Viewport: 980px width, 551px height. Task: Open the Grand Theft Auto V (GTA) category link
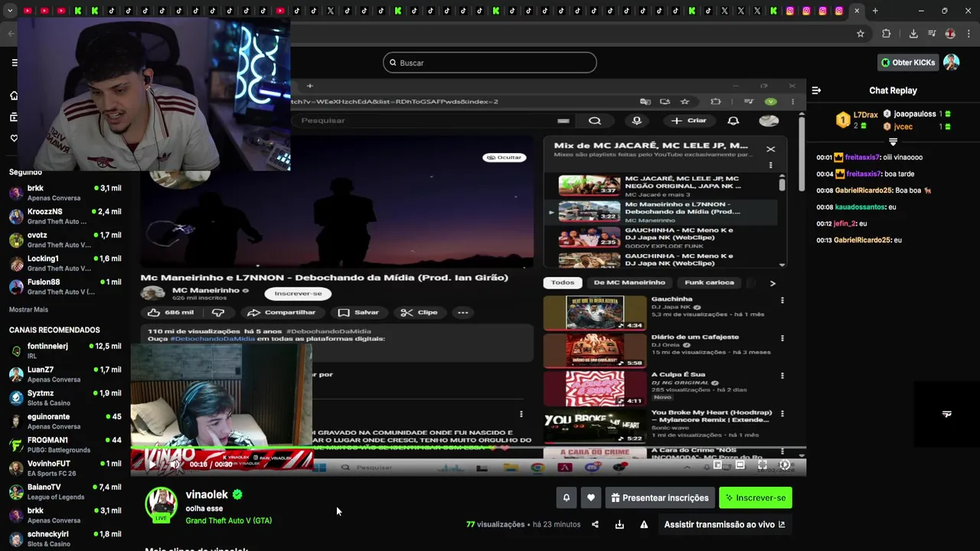228,520
